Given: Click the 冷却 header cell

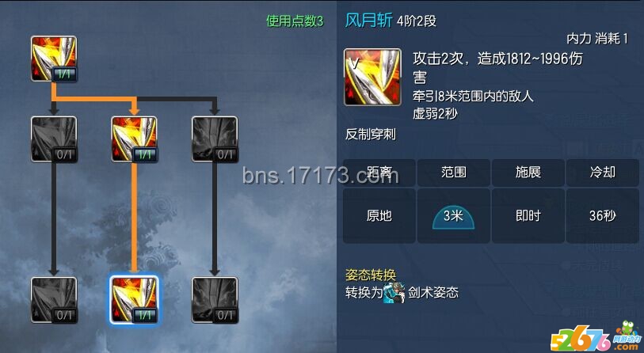Looking at the screenshot, I should [x=603, y=173].
